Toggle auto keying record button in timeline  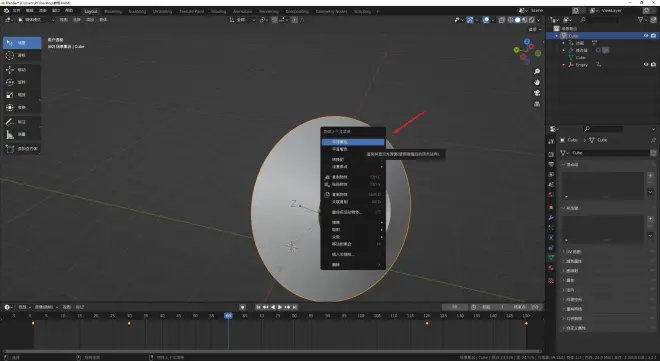tap(242, 307)
